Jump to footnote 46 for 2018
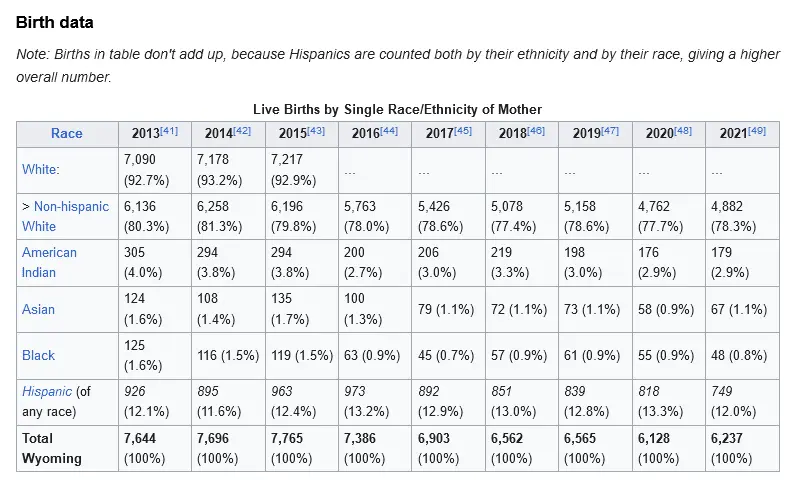This screenshot has width=791, height=481. tap(536, 130)
